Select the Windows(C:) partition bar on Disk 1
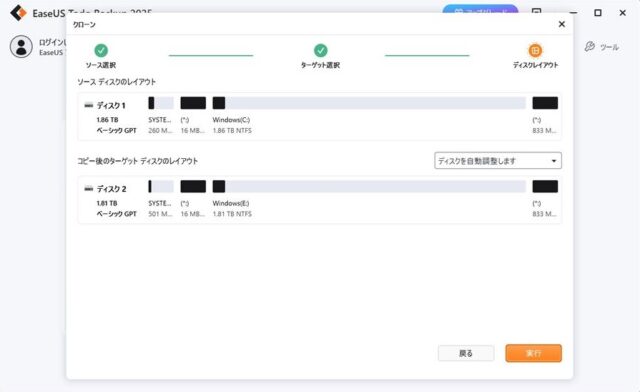 (x=369, y=103)
